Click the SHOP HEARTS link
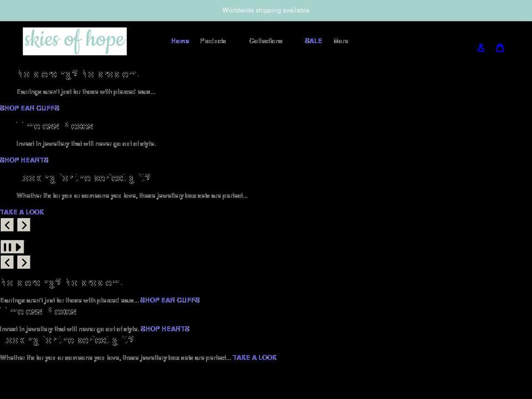 tap(24, 160)
